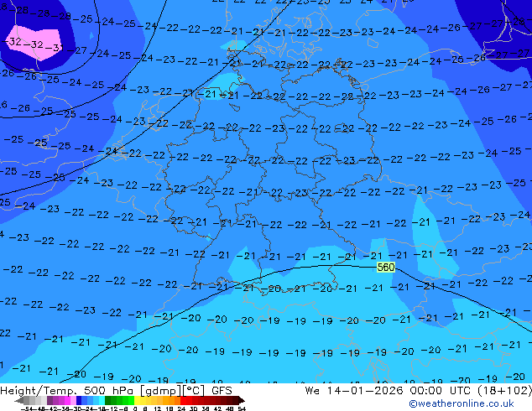
Task: Click the 'We' weekday label
Action: click(312, 391)
